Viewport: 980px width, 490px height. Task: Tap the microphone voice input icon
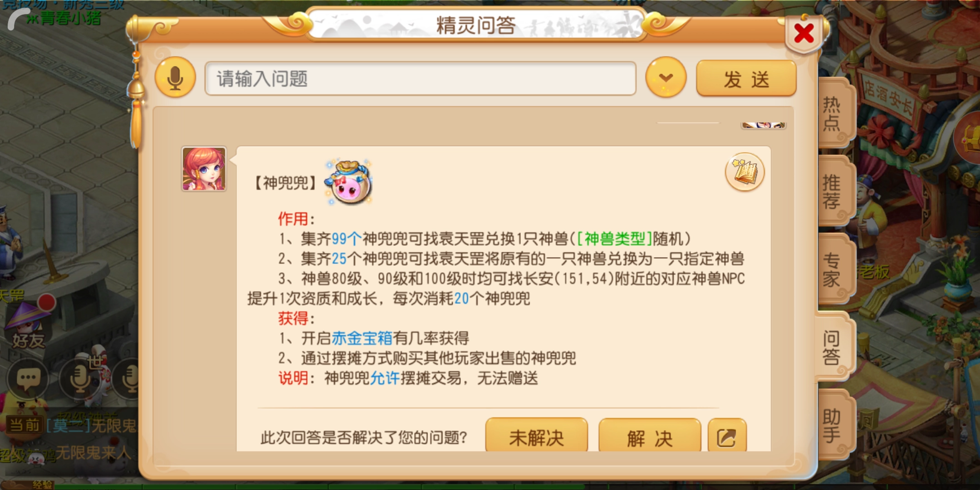click(x=175, y=78)
